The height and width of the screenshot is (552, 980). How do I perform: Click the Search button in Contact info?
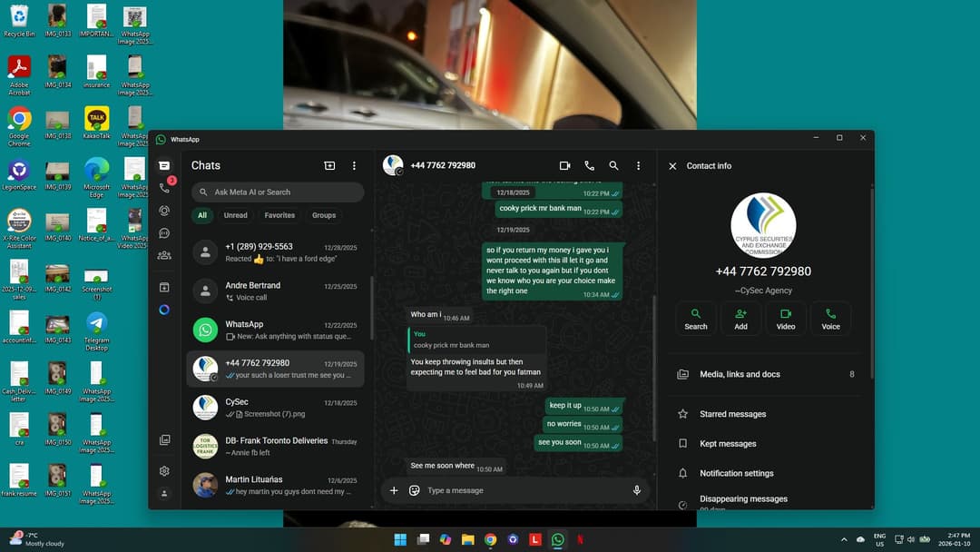pos(696,318)
